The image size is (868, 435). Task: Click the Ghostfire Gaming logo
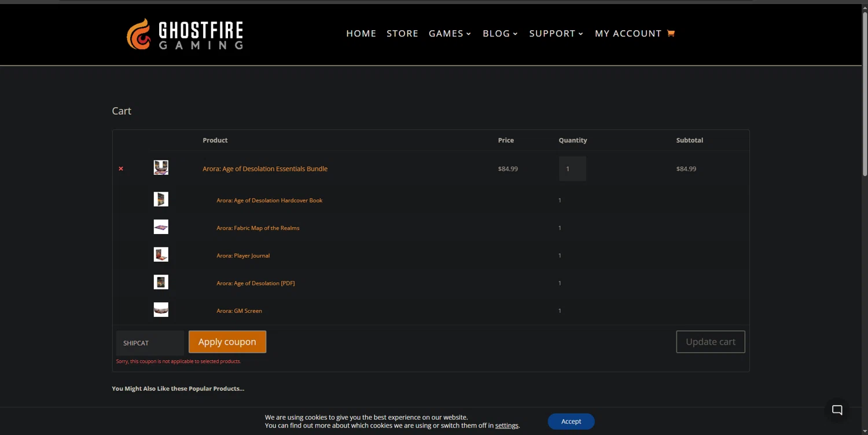[185, 34]
